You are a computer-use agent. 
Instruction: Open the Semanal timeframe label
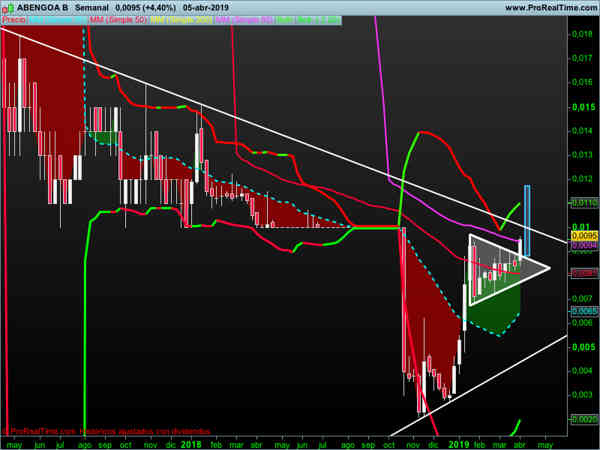tap(91, 7)
